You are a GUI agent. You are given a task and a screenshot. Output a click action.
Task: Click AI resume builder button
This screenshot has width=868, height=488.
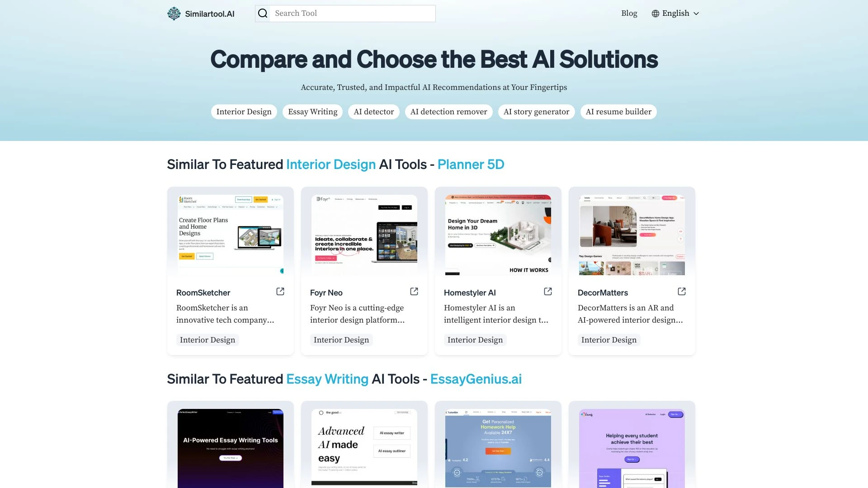coord(618,112)
